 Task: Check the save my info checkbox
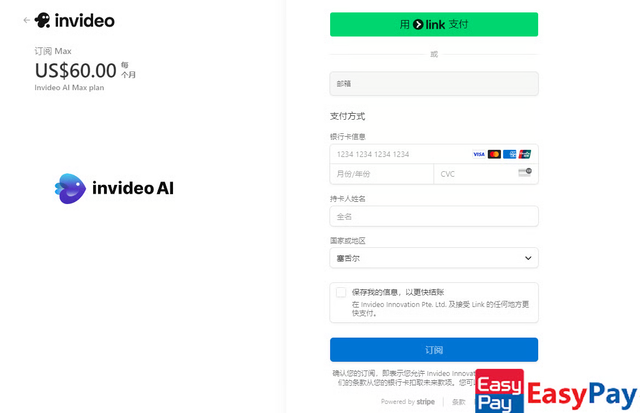[341, 292]
